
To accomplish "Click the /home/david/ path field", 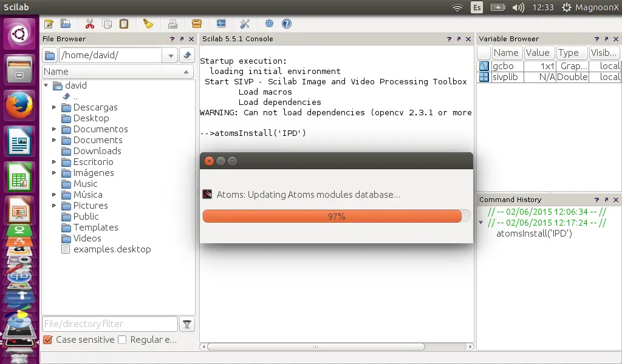I will pos(111,55).
